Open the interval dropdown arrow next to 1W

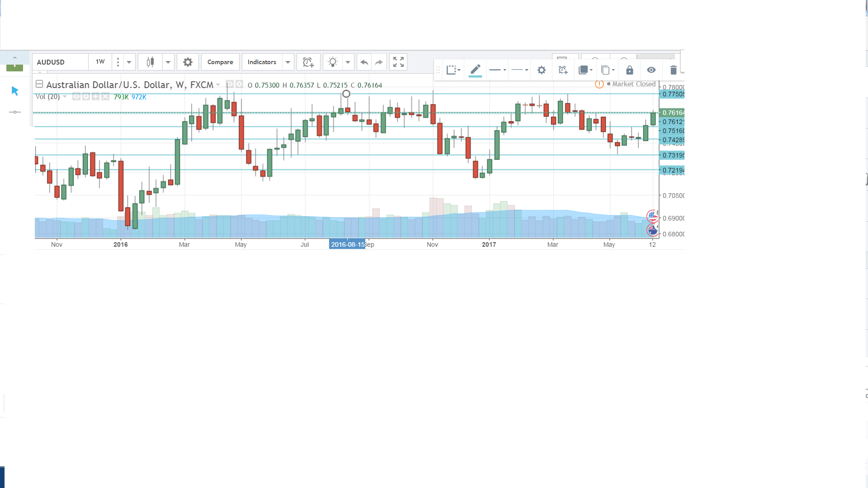(x=129, y=62)
